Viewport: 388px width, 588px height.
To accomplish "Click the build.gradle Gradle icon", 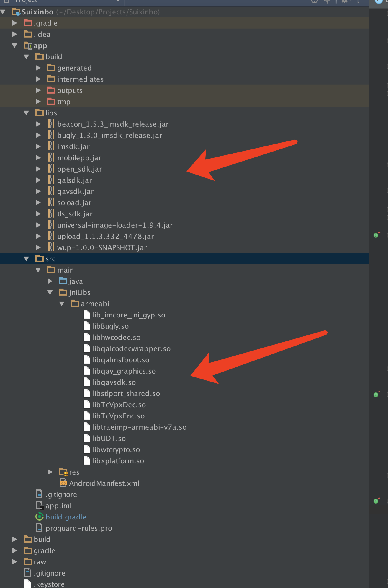I will coord(40,517).
